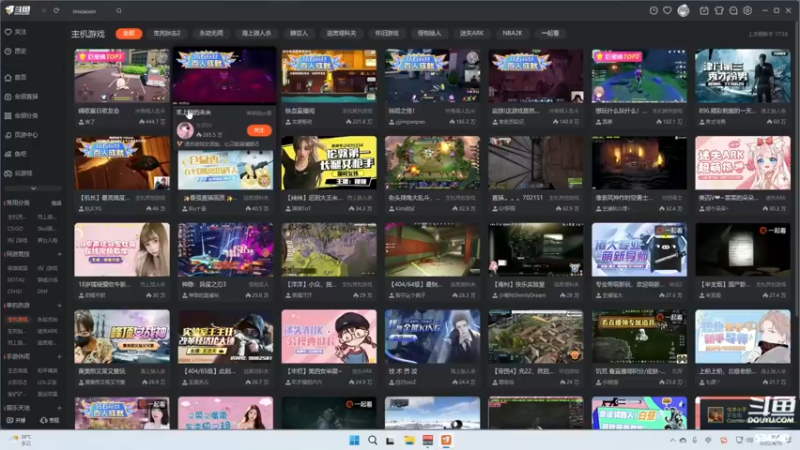Click the refresh icon in title bar
800x450 pixels.
point(56,10)
